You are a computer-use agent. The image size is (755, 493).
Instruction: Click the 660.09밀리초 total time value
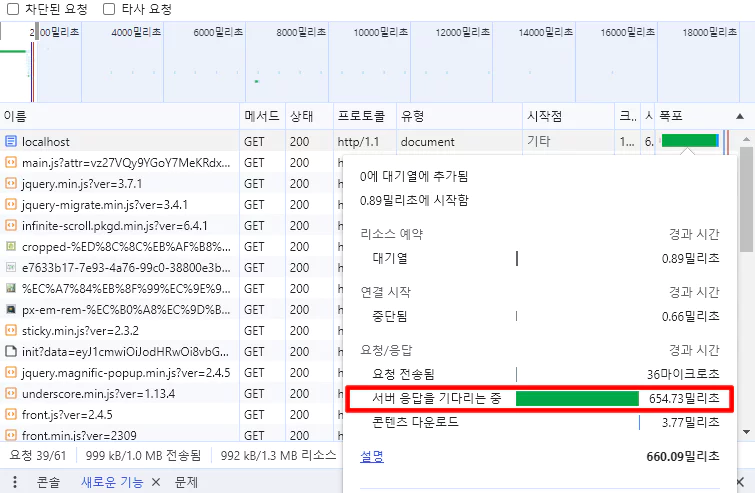683,456
